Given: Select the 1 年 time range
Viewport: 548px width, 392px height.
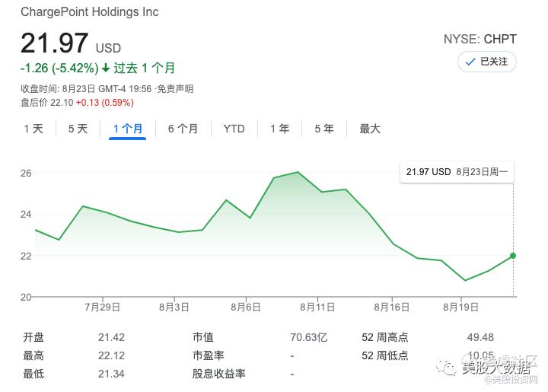Looking at the screenshot, I should point(279,129).
